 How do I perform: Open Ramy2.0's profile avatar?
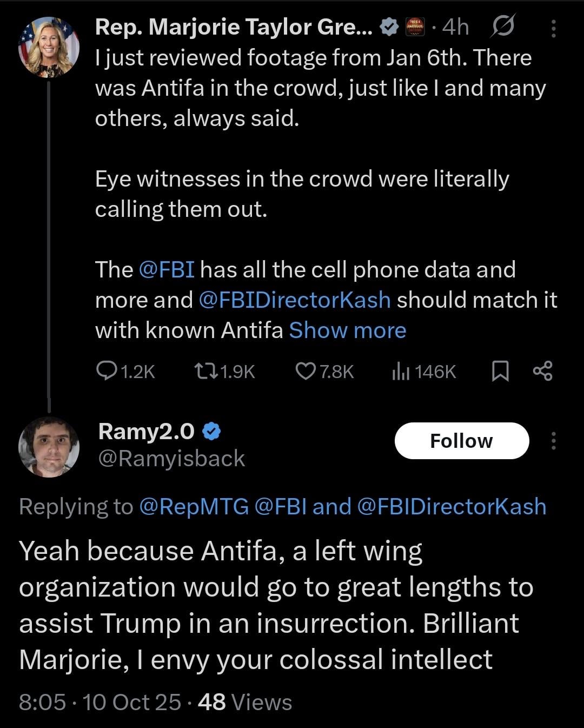[x=49, y=447]
